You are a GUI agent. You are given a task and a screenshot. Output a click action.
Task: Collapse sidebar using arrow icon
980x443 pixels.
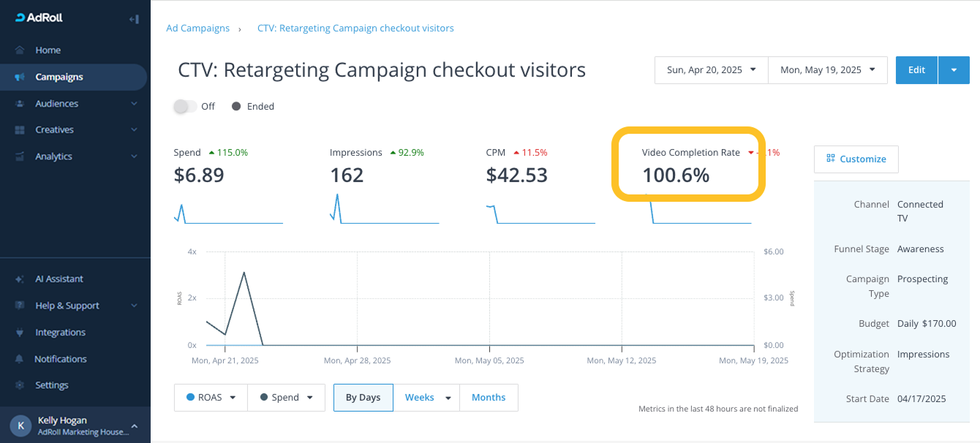(x=133, y=19)
